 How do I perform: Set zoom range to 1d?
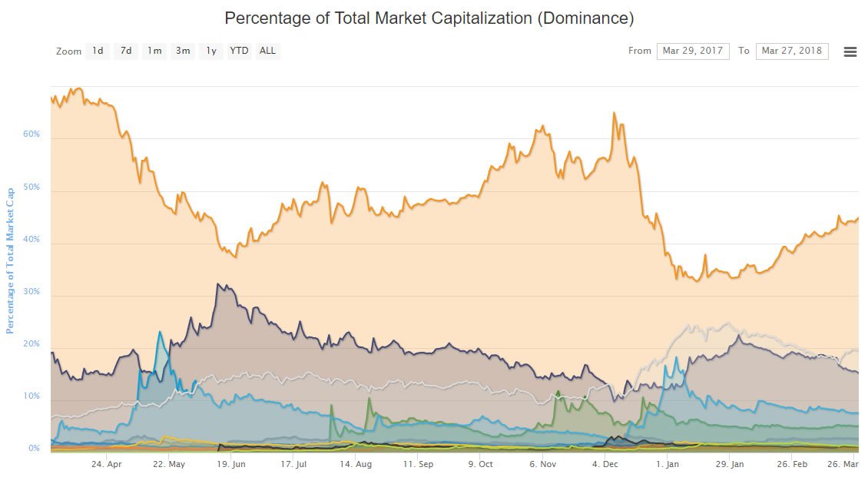tap(98, 51)
